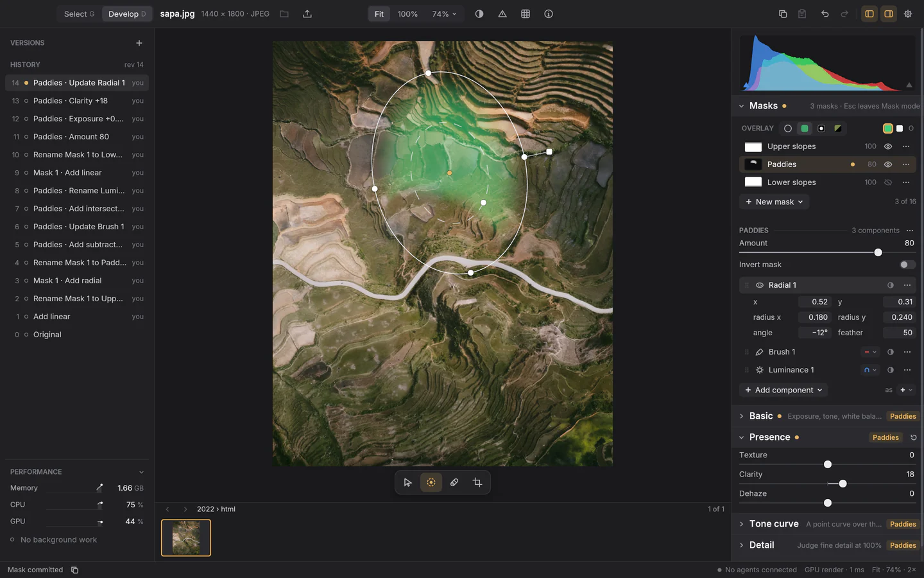Viewport: 924px width, 578px height.
Task: Show the Lower slopes mask
Action: click(888, 182)
